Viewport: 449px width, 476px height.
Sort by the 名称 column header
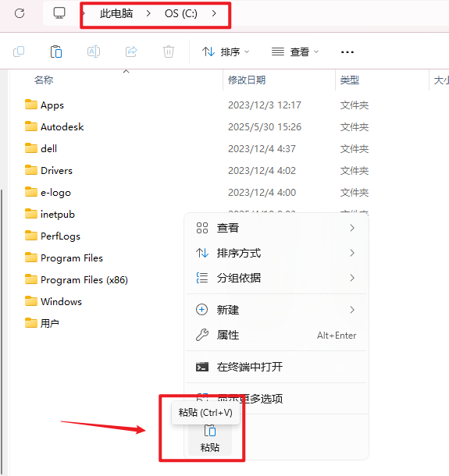pyautogui.click(x=44, y=80)
